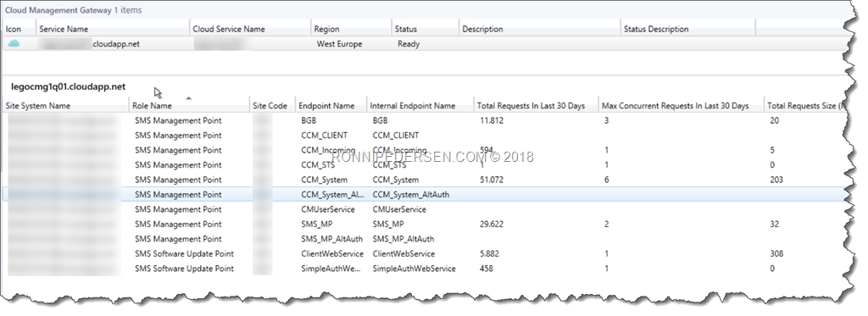
Task: Select the CCM_CLIENT endpoint name cell
Action: point(325,135)
